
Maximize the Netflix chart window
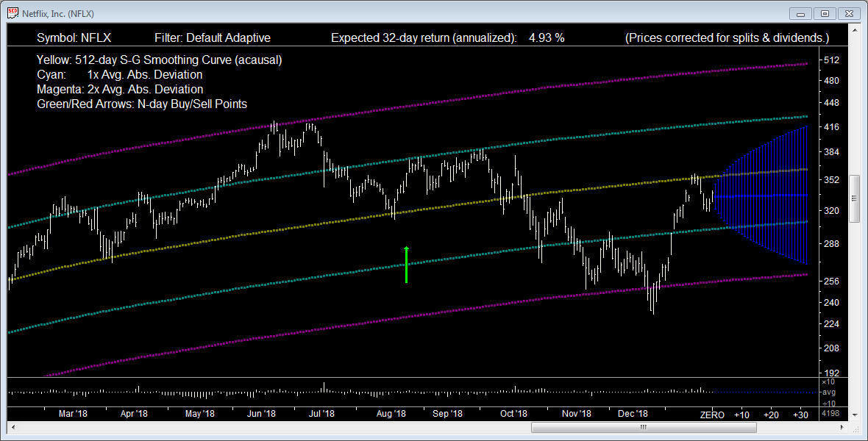pos(825,13)
